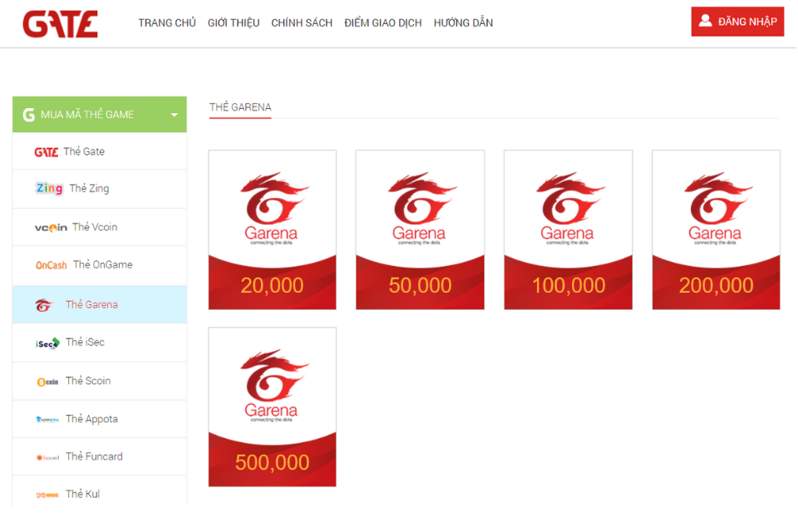This screenshot has height=532, width=798.
Task: Open the CHÍNH SÁCH menu item
Action: tap(302, 23)
